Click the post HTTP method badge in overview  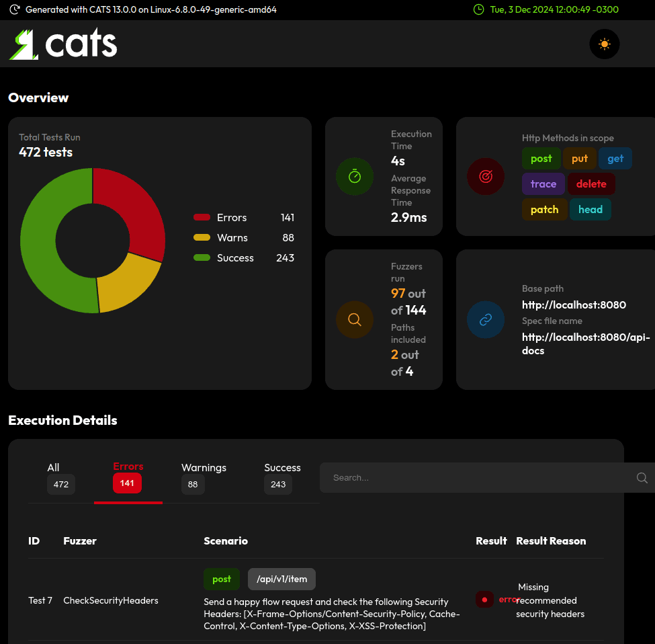[541, 159]
